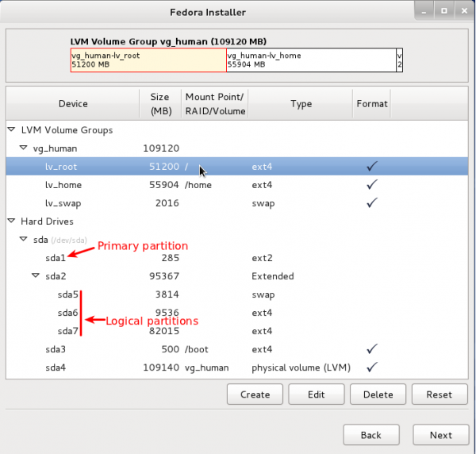The height and width of the screenshot is (454, 476).
Task: Toggle format checkmark for sda4
Action: click(x=372, y=367)
